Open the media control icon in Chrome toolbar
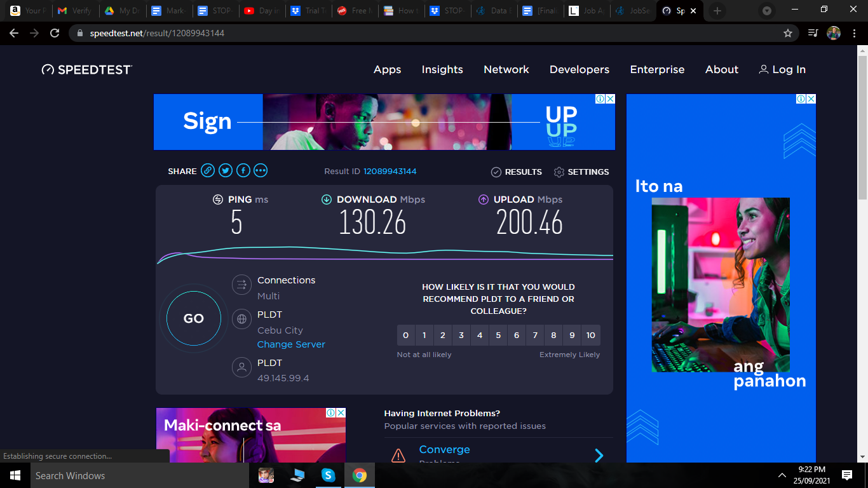Viewport: 868px width, 488px height. (813, 33)
